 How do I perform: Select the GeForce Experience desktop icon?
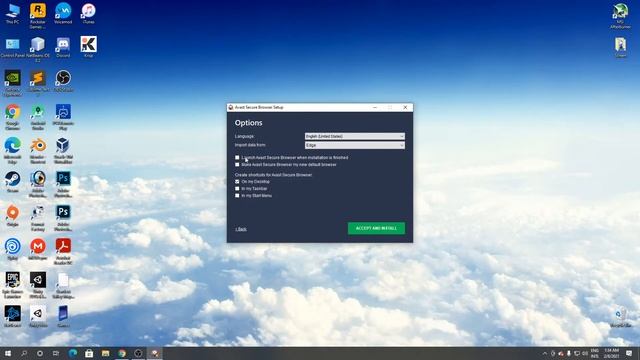[13, 83]
